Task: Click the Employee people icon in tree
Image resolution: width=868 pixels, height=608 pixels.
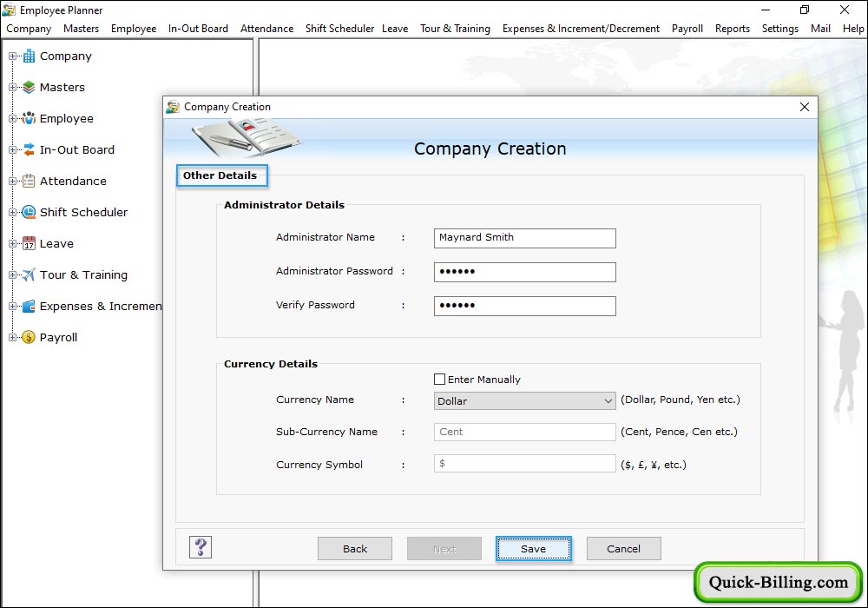Action: pyautogui.click(x=29, y=118)
